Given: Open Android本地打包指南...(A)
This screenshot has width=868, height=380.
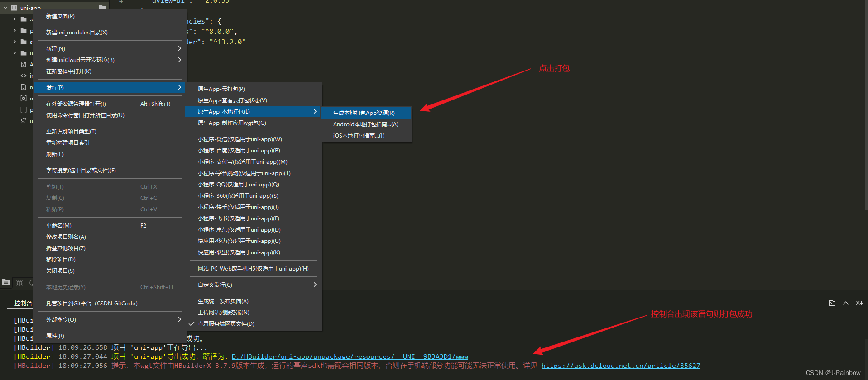Looking at the screenshot, I should pos(366,124).
